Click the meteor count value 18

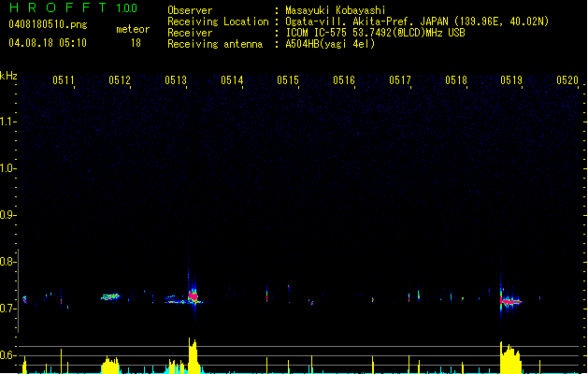[136, 43]
